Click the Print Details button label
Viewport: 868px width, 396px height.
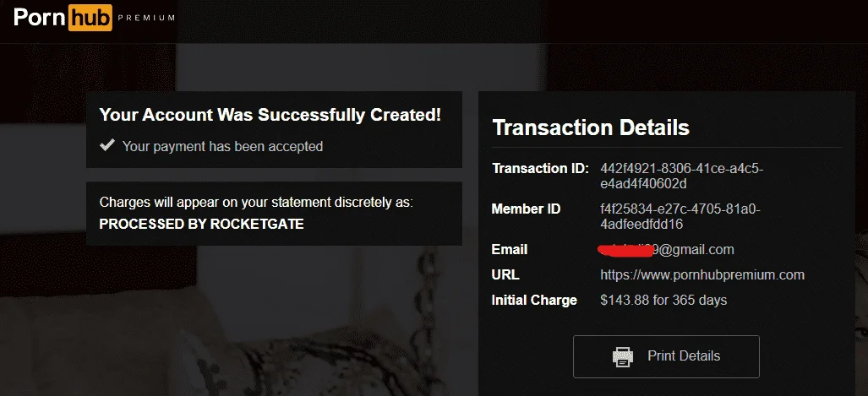684,355
